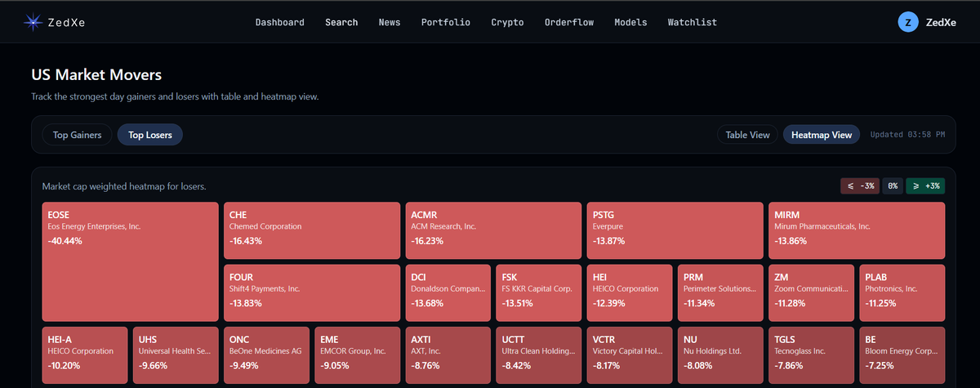This screenshot has height=388, width=980.
Task: Open the MIRM Mirum Pharmaceuticals tile
Action: (856, 230)
